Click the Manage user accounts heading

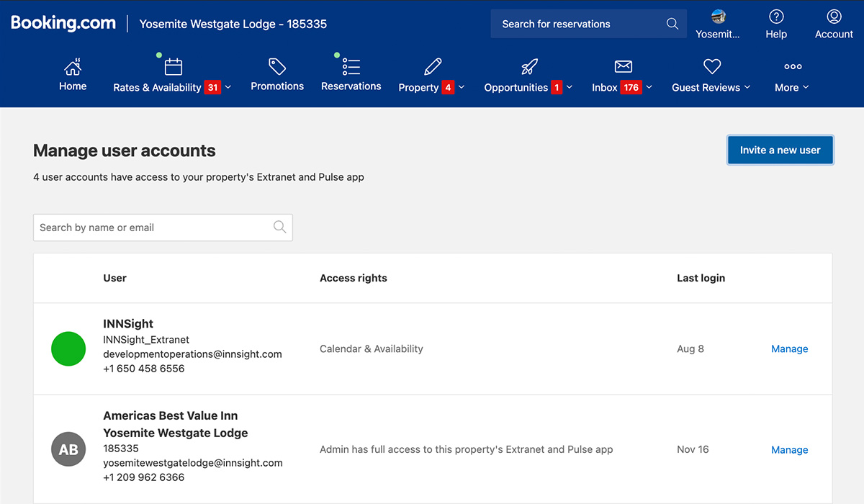[x=125, y=150]
